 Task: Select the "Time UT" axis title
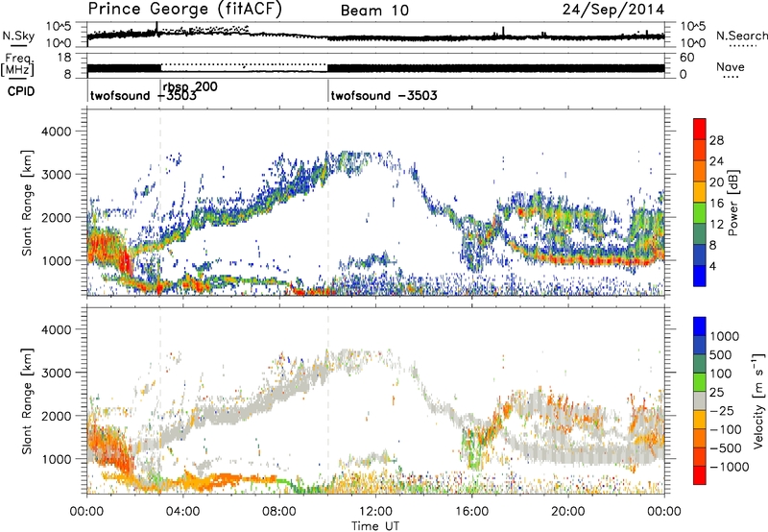pyautogui.click(x=375, y=526)
